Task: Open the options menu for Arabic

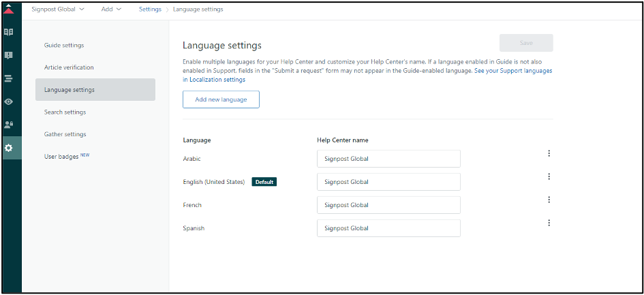Action: [549, 153]
